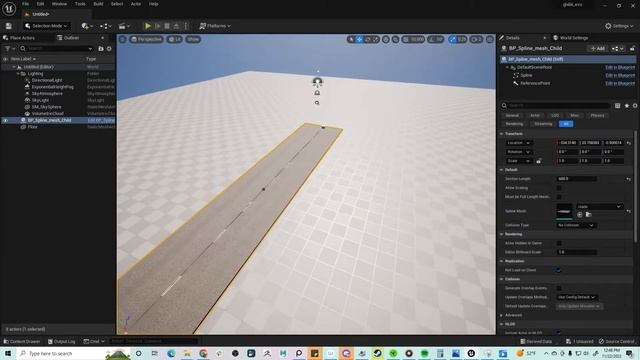This screenshot has width=640, height=360.
Task: Click use-selected-asset icon under Spline Mesh
Action: (x=580, y=214)
